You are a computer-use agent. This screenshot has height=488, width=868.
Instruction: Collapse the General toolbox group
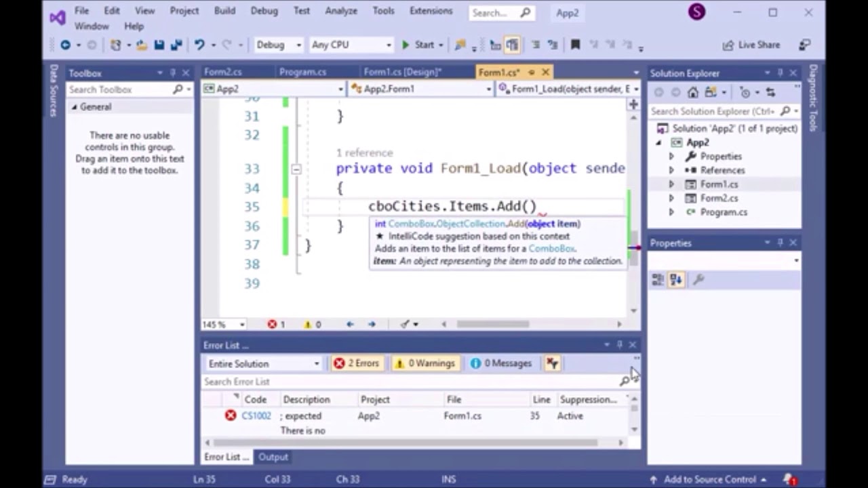75,107
